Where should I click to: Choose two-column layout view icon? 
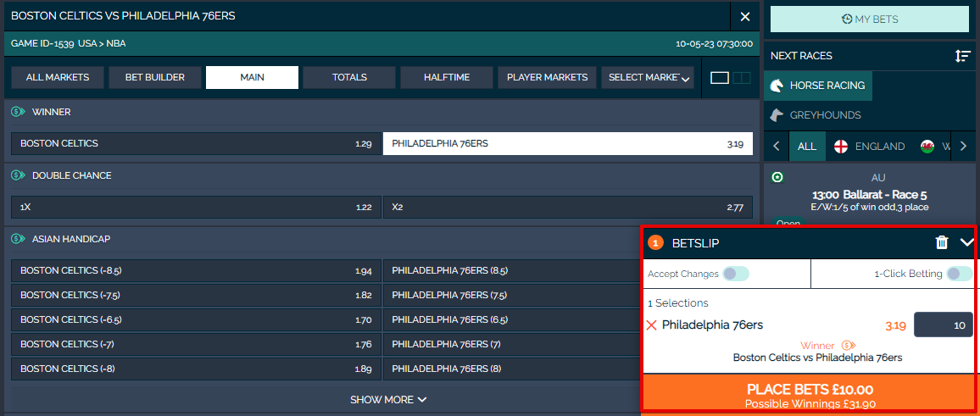pos(741,78)
